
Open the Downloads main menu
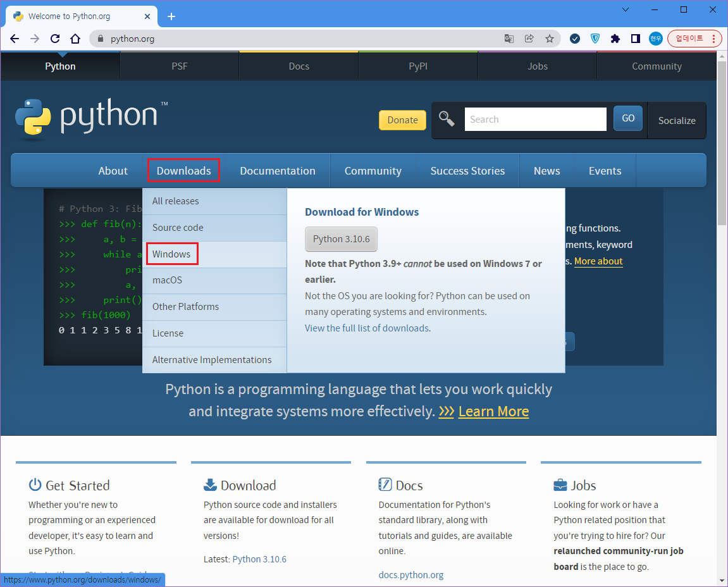(184, 170)
